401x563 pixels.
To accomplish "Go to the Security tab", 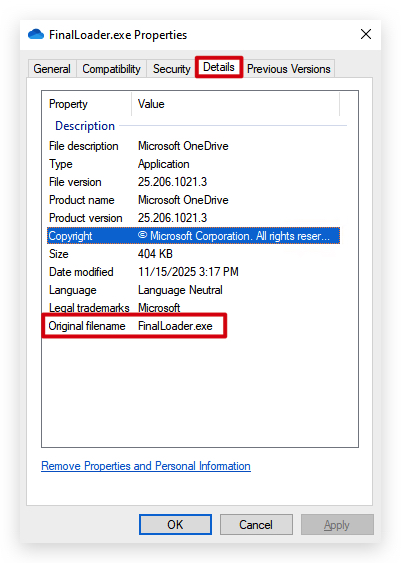I will click(x=171, y=69).
